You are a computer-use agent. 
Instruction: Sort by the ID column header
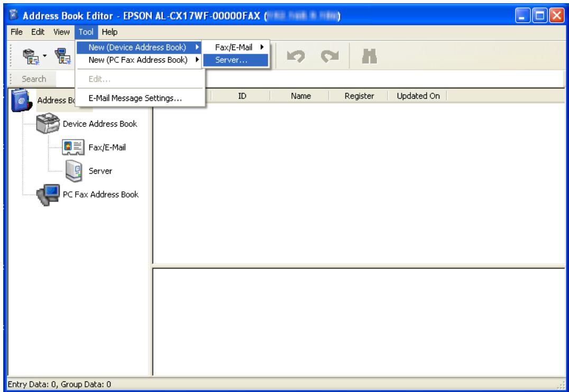[242, 96]
